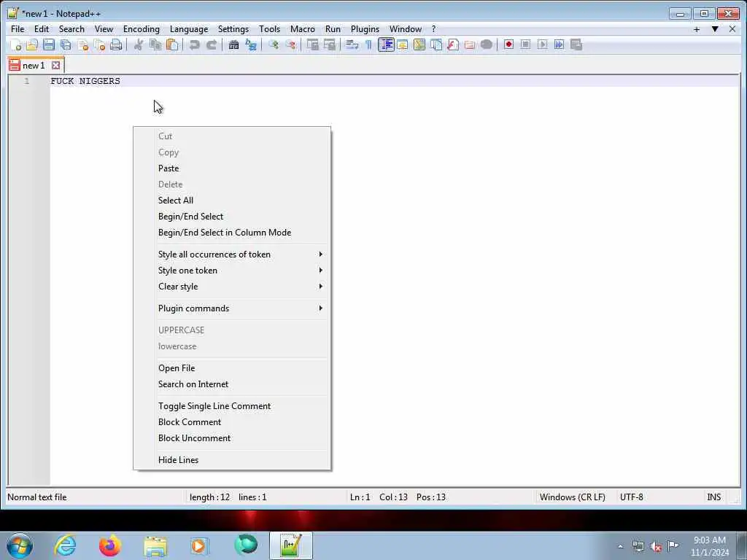Open Internet Explorer from the taskbar
747x560 pixels.
65,545
